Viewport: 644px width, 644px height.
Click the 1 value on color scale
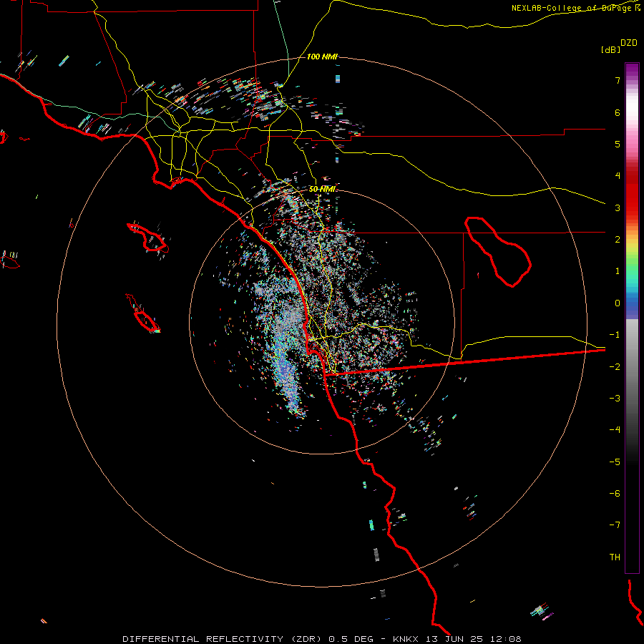click(618, 271)
